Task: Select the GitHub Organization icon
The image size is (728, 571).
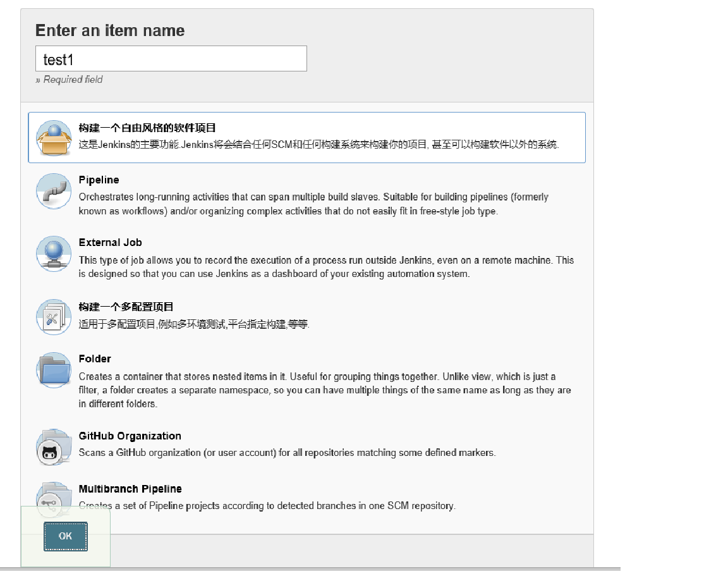Action: point(54,447)
